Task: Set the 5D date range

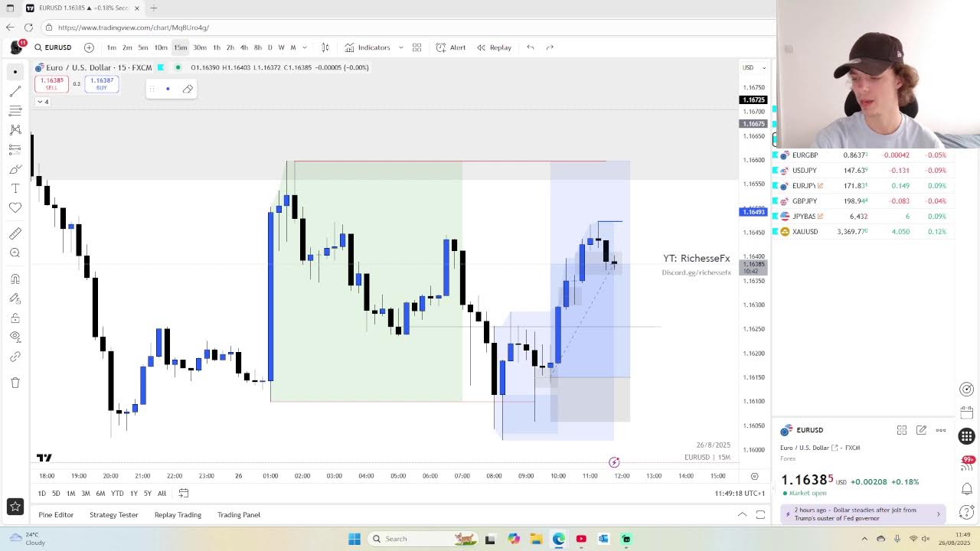Action: click(x=56, y=494)
